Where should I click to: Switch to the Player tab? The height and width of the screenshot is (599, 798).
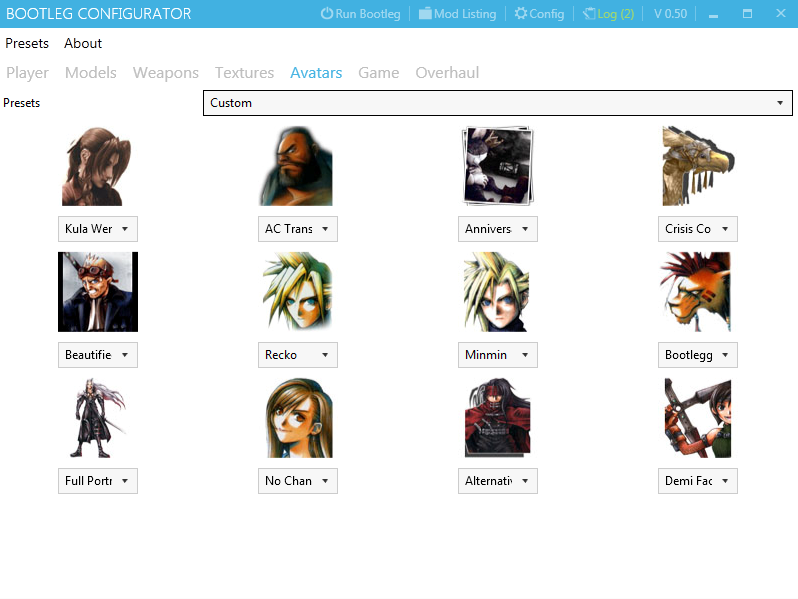coord(27,73)
